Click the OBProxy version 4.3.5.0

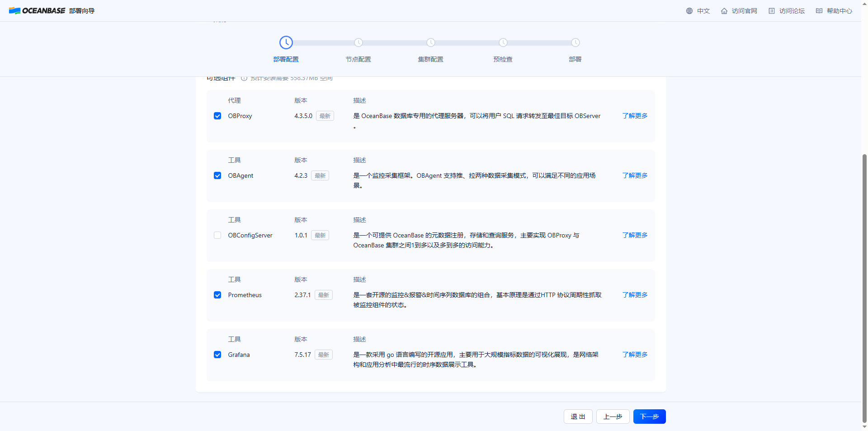click(303, 116)
